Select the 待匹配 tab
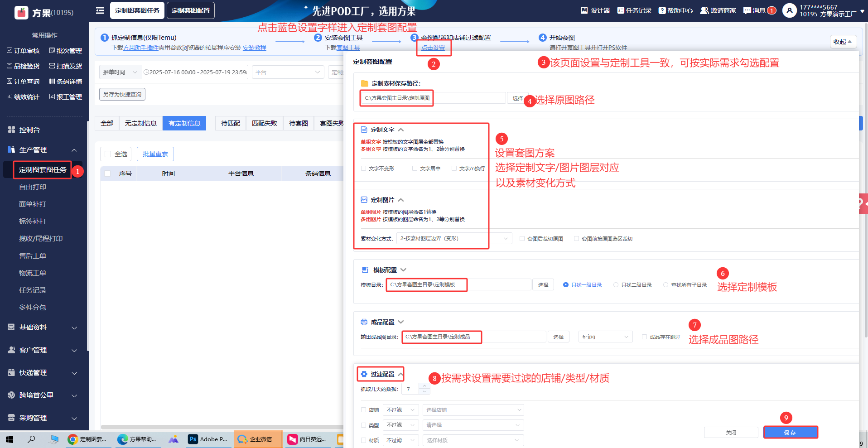868x448 pixels. (231, 123)
